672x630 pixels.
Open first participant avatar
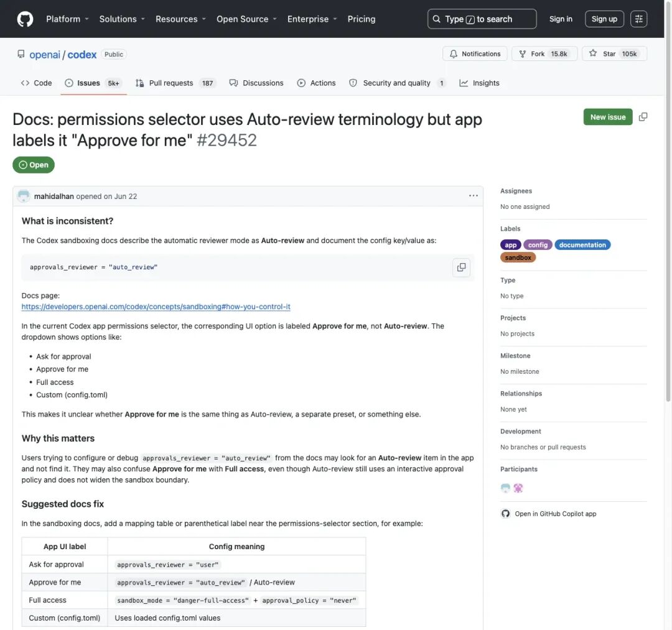click(505, 488)
